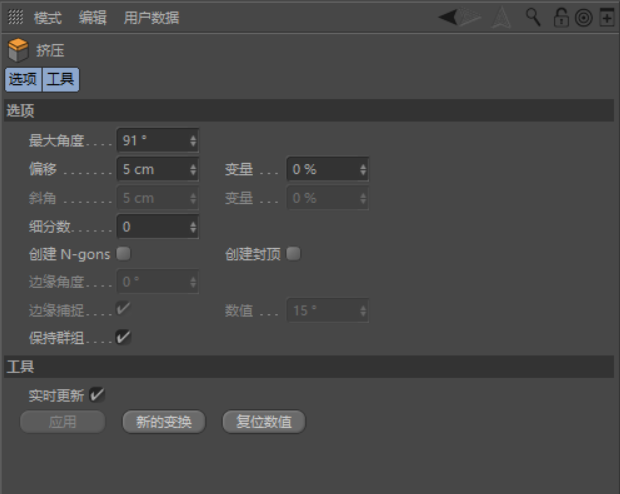The image size is (620, 494).
Task: Adjust the 斜角 变量 stepper arrows
Action: [363, 198]
